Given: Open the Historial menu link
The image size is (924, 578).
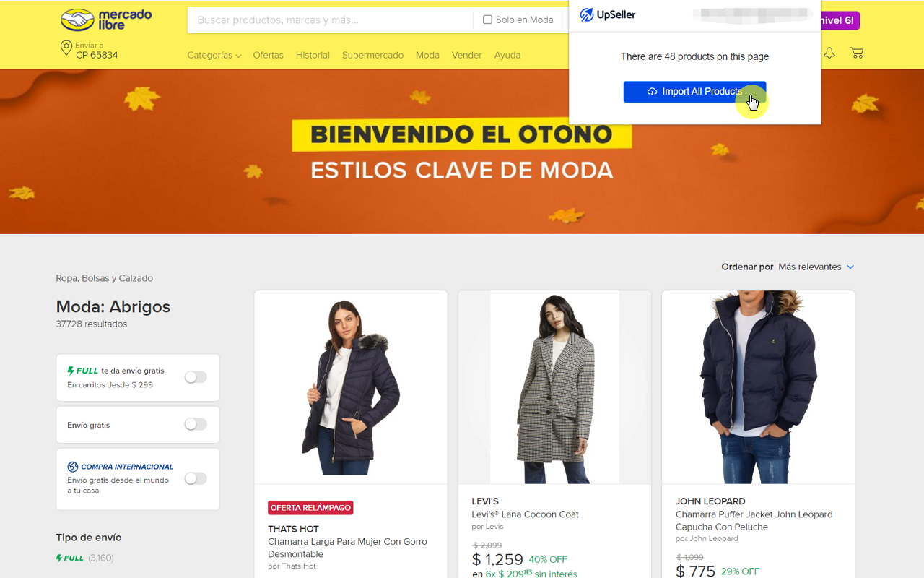Looking at the screenshot, I should pos(313,55).
